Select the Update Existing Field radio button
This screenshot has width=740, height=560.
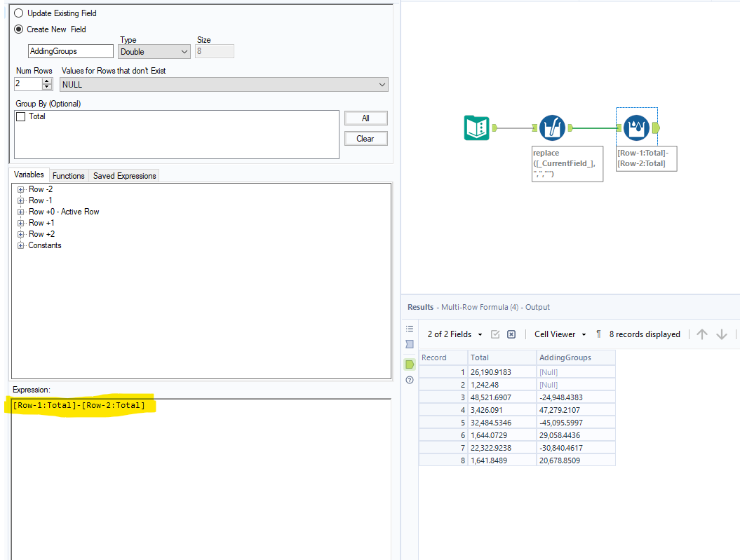click(20, 13)
